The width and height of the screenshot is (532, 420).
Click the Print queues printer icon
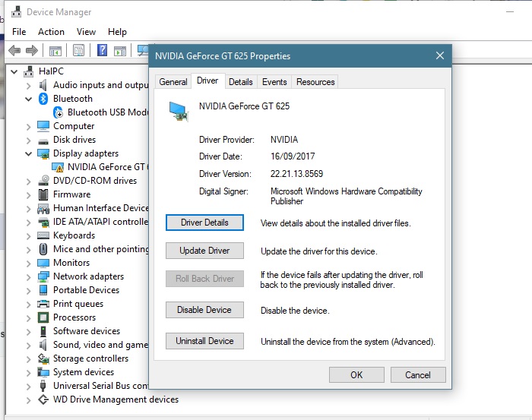[43, 304]
